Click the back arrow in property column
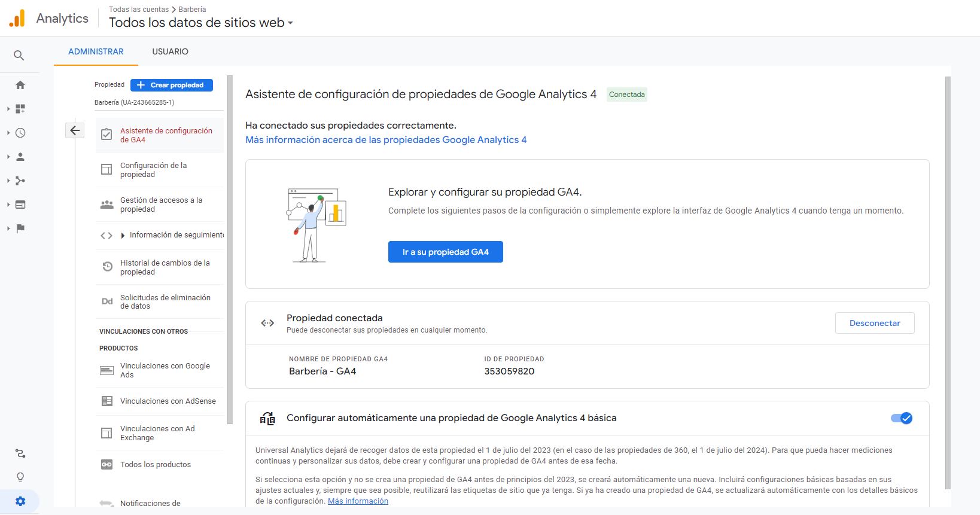Screen dimensions: 980x515 point(75,130)
